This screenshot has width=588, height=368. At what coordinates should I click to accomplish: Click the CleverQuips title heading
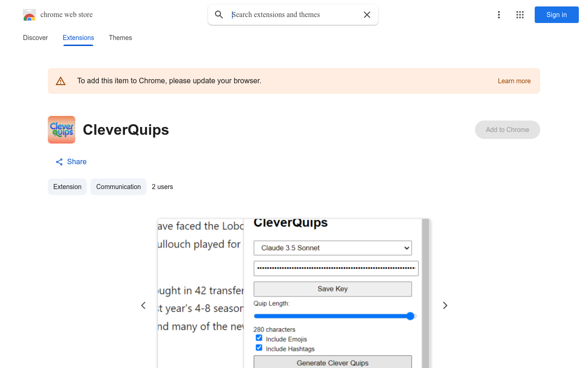pos(126,130)
